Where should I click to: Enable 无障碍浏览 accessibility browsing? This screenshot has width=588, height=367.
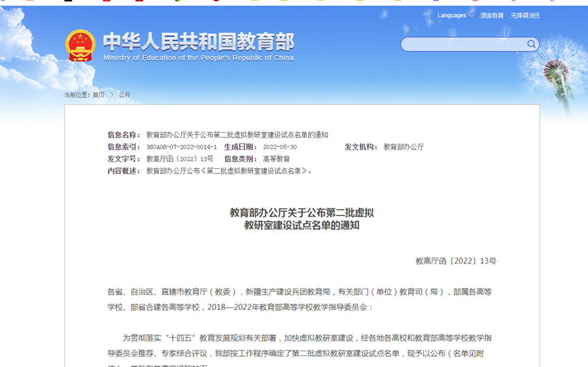coord(525,16)
